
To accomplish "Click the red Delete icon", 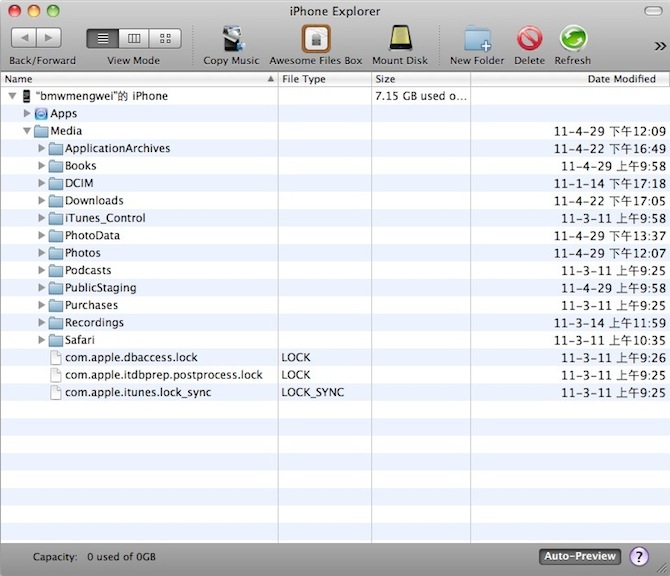I will click(529, 38).
